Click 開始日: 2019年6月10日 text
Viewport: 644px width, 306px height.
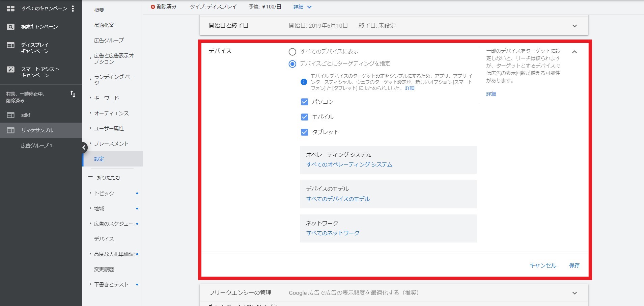(318, 26)
